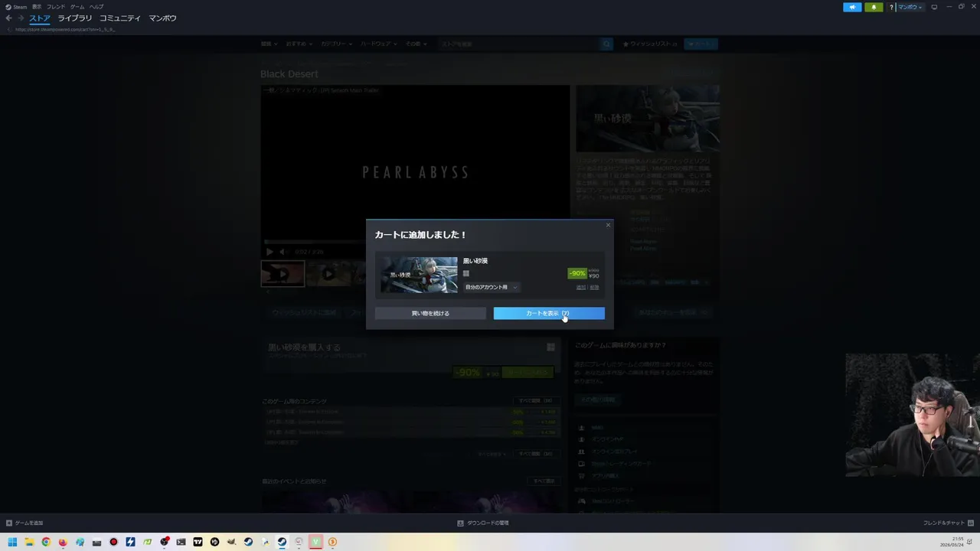Open the GIMP icon in the taskbar
The image size is (980, 551).
point(231,543)
